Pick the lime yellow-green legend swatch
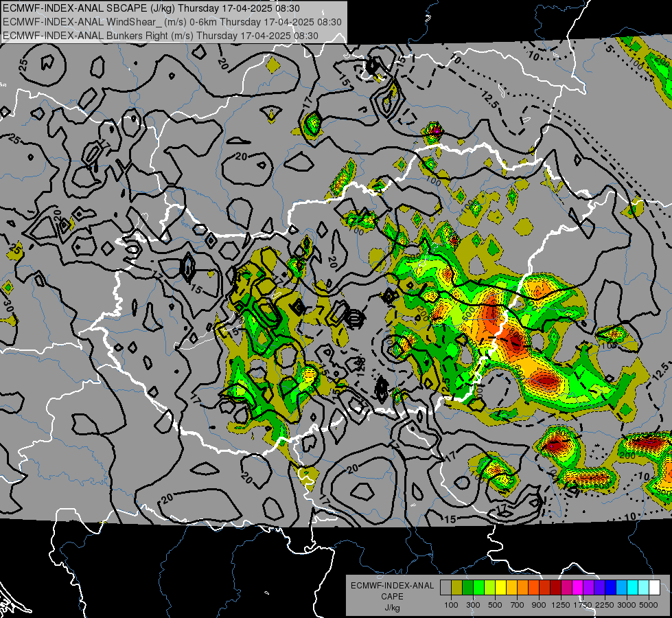 pyautogui.click(x=489, y=587)
